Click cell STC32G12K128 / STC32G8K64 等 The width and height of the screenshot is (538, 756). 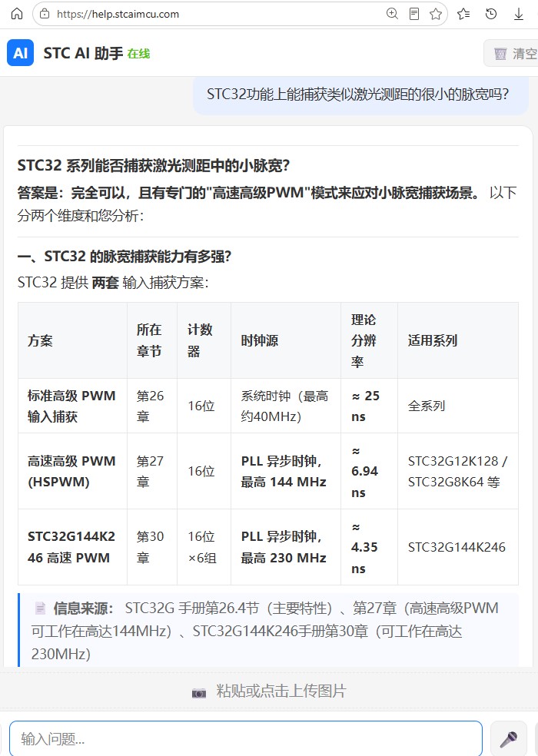(x=458, y=471)
